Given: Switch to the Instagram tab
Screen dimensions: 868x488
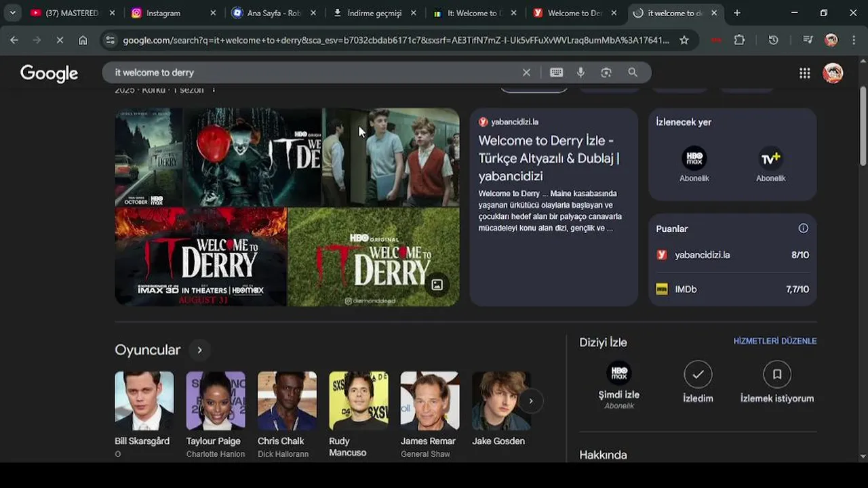Looking at the screenshot, I should (173, 13).
